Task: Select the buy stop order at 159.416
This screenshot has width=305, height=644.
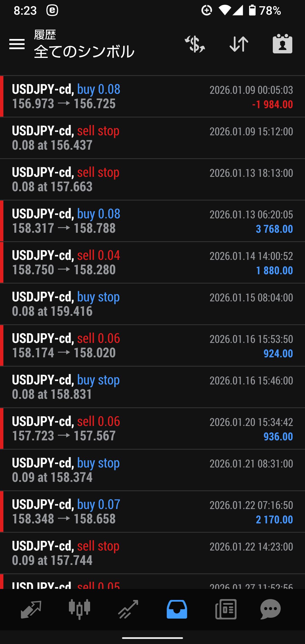Action: tap(152, 304)
